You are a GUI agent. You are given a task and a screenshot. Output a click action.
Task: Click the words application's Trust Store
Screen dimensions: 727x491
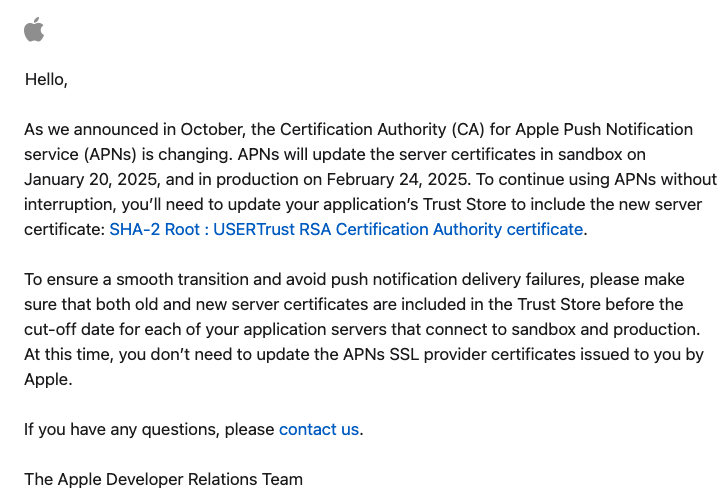point(413,204)
